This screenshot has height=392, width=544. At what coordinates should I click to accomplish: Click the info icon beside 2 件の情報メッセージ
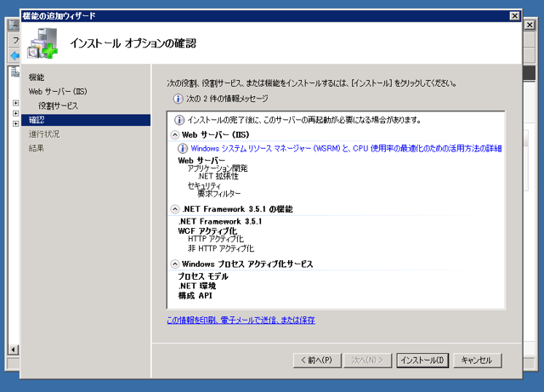click(178, 99)
